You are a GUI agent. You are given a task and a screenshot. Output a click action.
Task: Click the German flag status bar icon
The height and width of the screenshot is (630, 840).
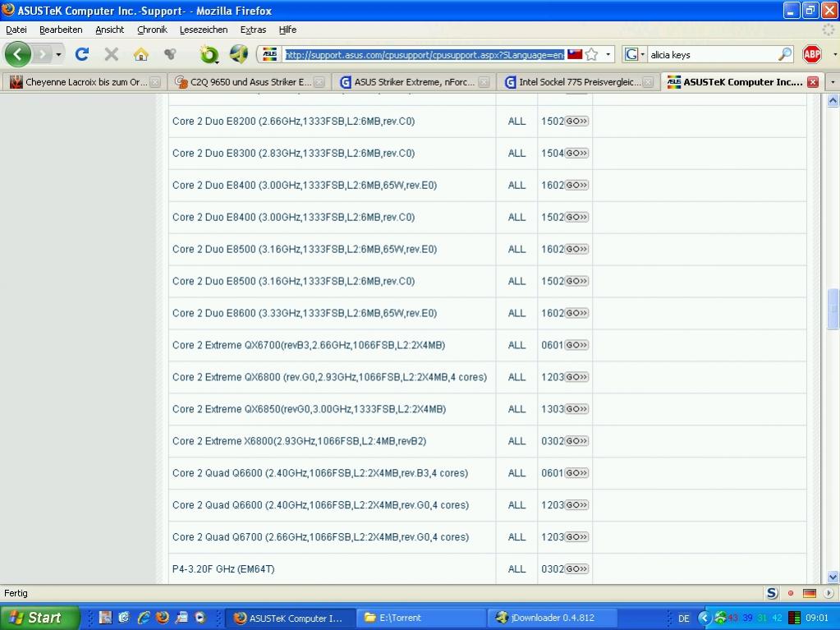pyautogui.click(x=810, y=593)
